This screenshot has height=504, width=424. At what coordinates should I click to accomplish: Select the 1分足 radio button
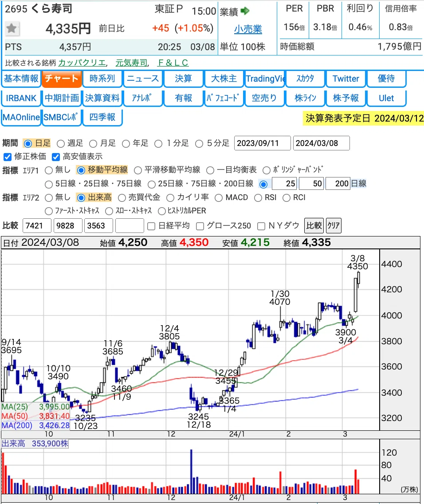click(x=158, y=143)
